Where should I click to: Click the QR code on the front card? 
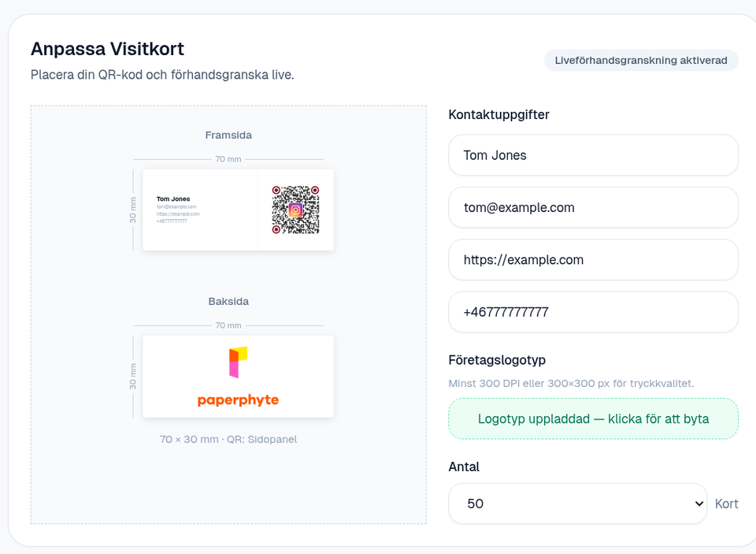coord(295,210)
